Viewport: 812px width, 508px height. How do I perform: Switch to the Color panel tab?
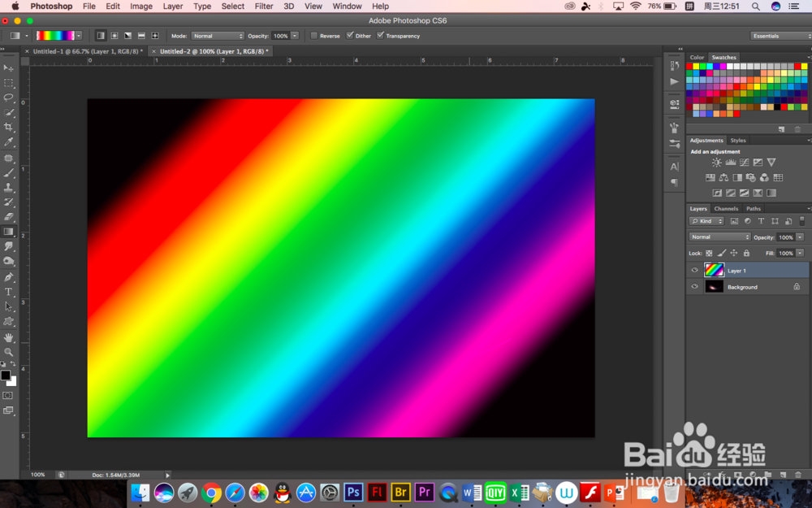click(x=697, y=57)
